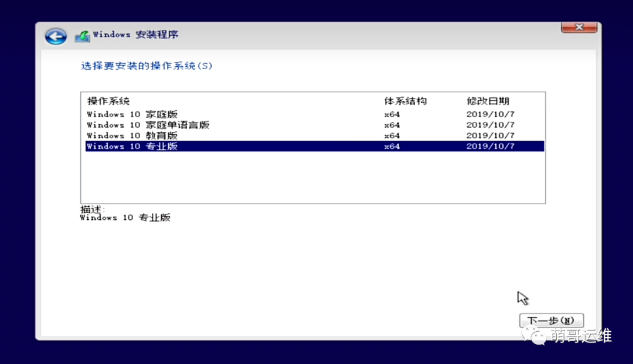Go back using the blue arrow button

pos(56,36)
